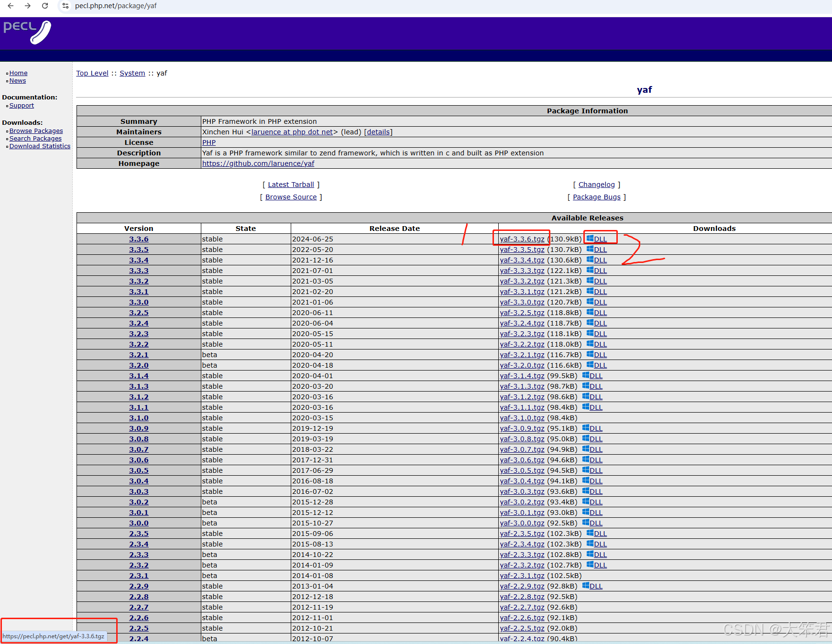This screenshot has height=644, width=832.
Task: Click the Release Date column header
Action: (394, 229)
